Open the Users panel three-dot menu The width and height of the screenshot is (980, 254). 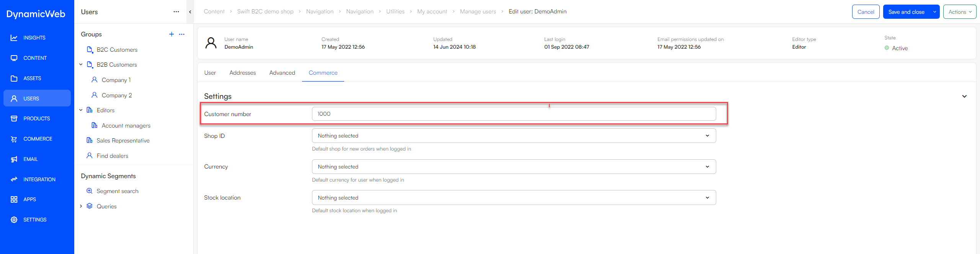(x=176, y=12)
